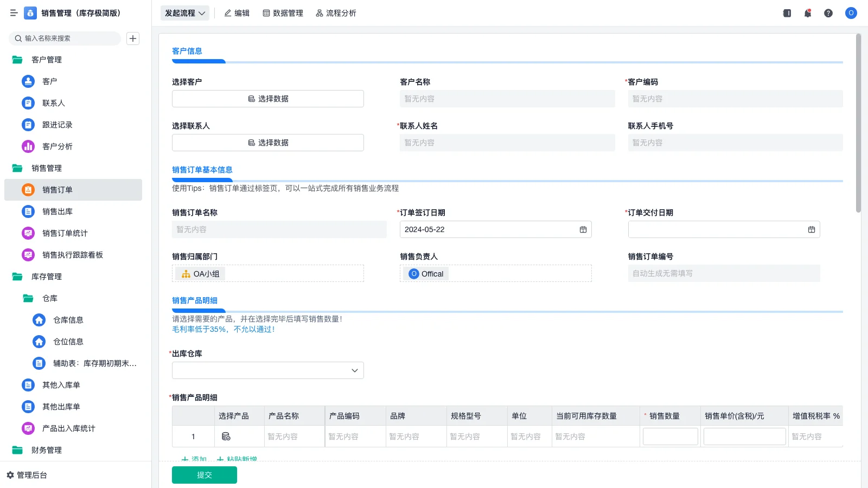The image size is (868, 488).
Task: Click the sidebar collapse hamburger icon
Action: (x=14, y=13)
